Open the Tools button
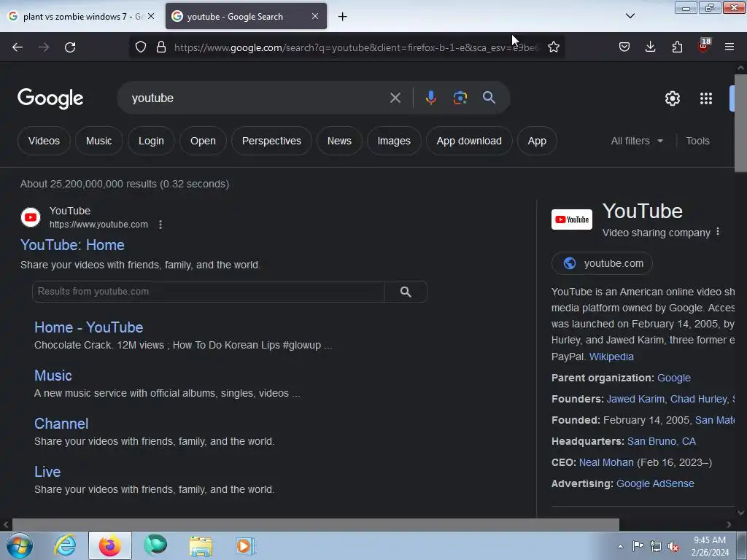This screenshot has width=747, height=560. [x=697, y=141]
